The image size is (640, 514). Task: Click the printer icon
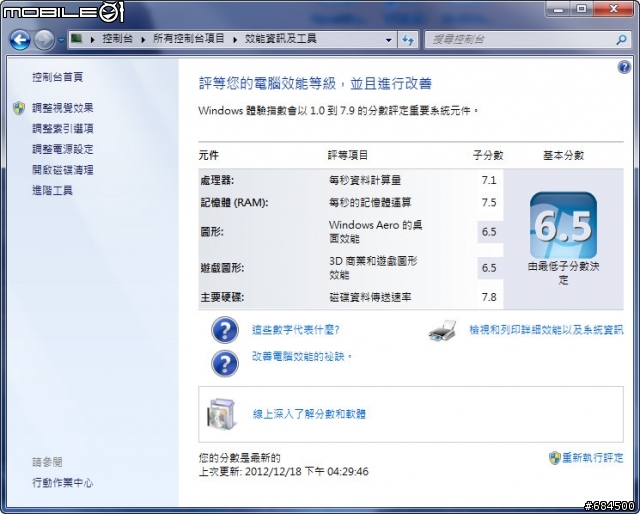(x=442, y=331)
